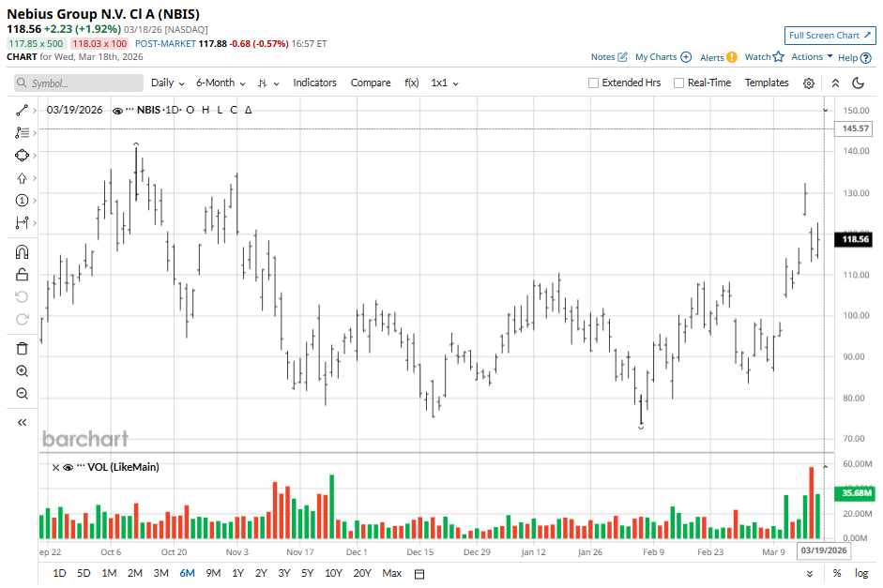Click the My Charts plus icon

coord(686,57)
